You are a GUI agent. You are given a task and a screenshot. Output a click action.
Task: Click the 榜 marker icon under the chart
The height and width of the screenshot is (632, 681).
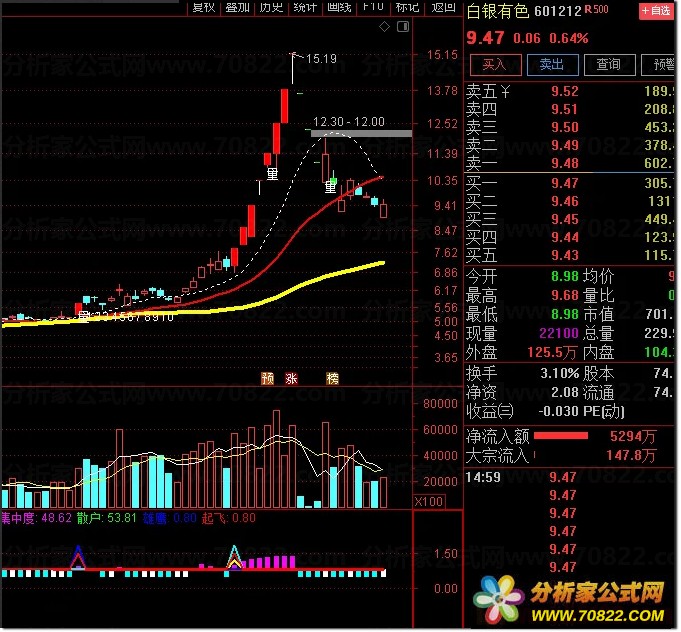click(x=332, y=379)
